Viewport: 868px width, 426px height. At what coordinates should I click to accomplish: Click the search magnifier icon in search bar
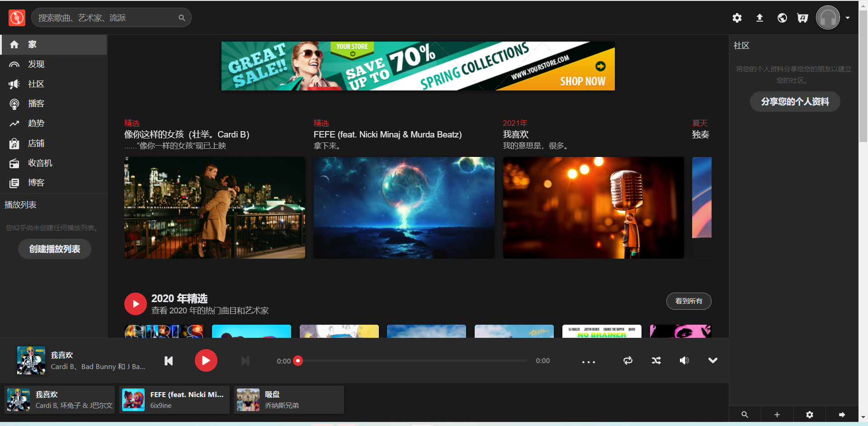(182, 18)
